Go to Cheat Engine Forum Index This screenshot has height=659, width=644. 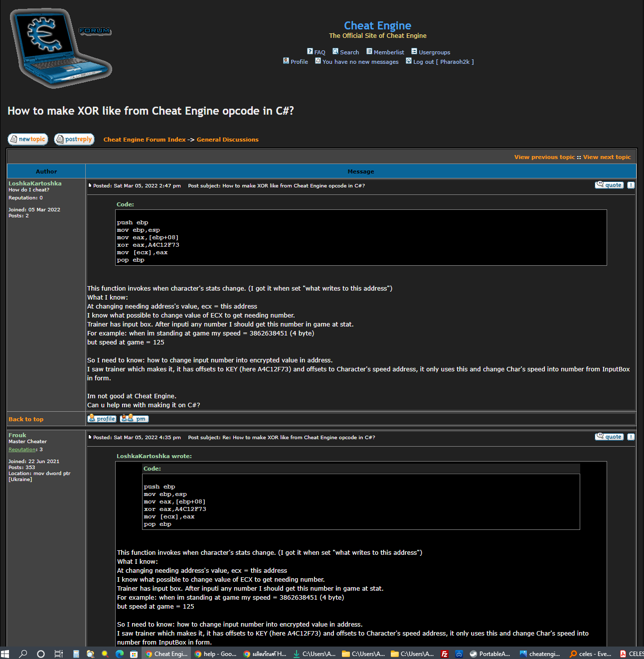(145, 140)
